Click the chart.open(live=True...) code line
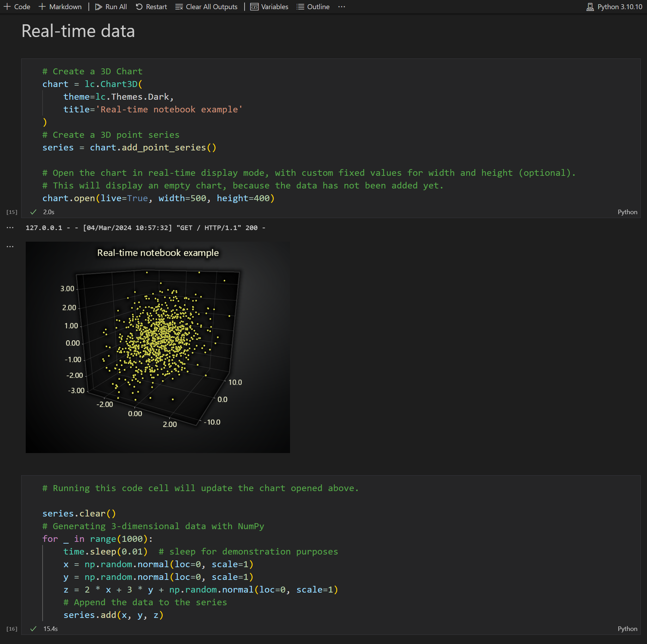Screen dimensions: 647x644 [x=159, y=198]
